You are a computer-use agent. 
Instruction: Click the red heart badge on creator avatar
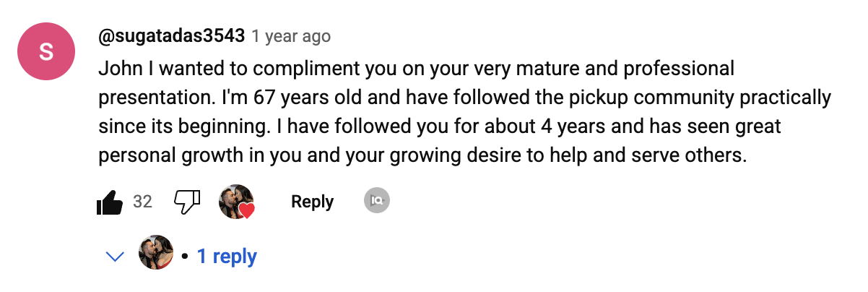pos(247,210)
